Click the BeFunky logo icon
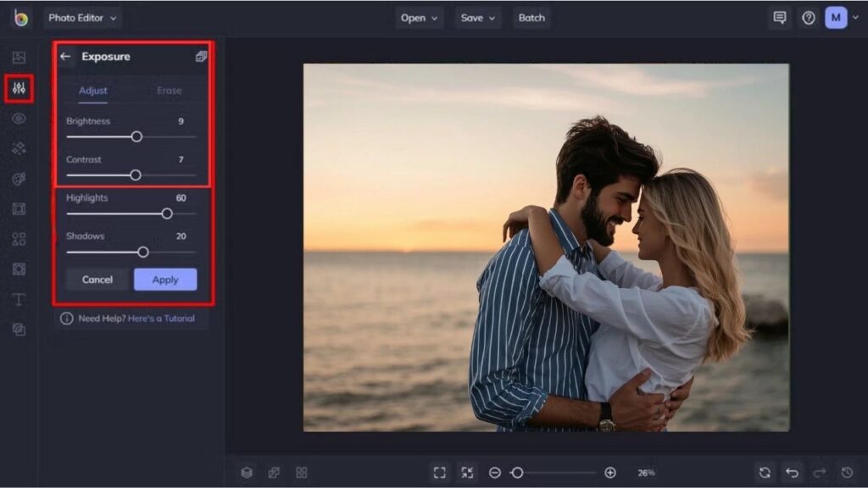Screen dimensions: 868x488 [20, 18]
